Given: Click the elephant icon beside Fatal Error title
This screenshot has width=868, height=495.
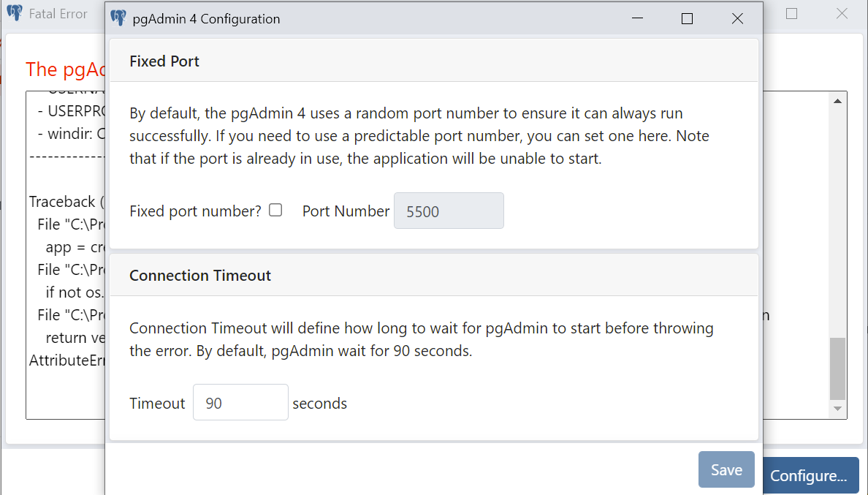Looking at the screenshot, I should (x=15, y=13).
